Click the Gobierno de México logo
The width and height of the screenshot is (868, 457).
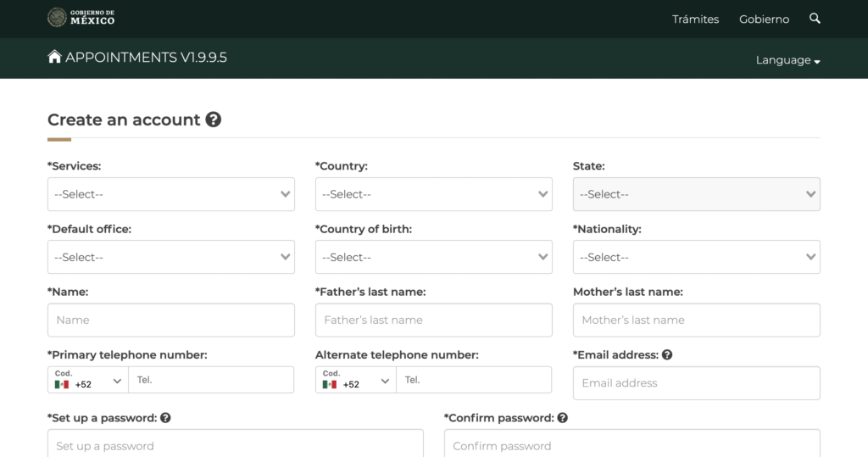coord(81,18)
